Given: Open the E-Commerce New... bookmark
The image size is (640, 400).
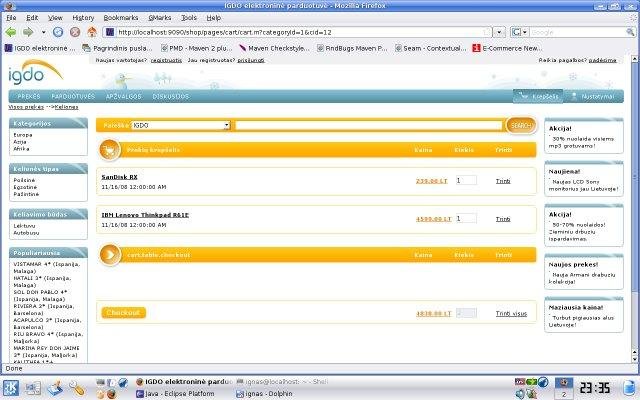Looking at the screenshot, I should [x=507, y=48].
